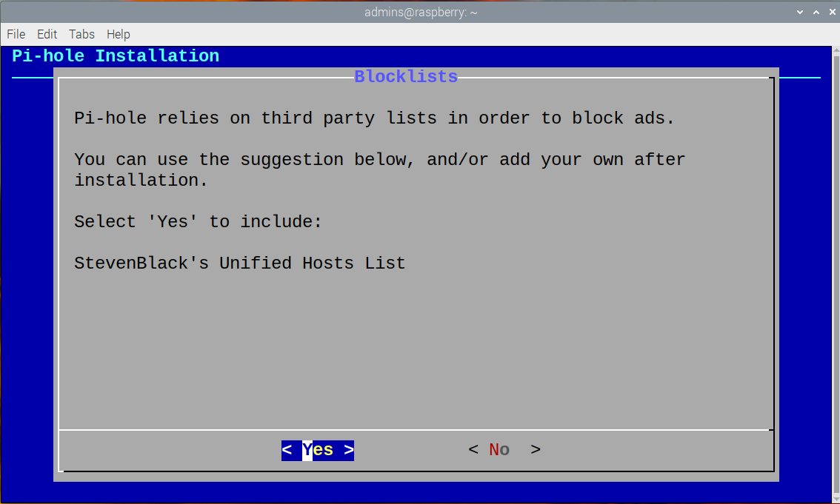Open the Help menu
Image resolution: width=840 pixels, height=504 pixels.
point(119,34)
